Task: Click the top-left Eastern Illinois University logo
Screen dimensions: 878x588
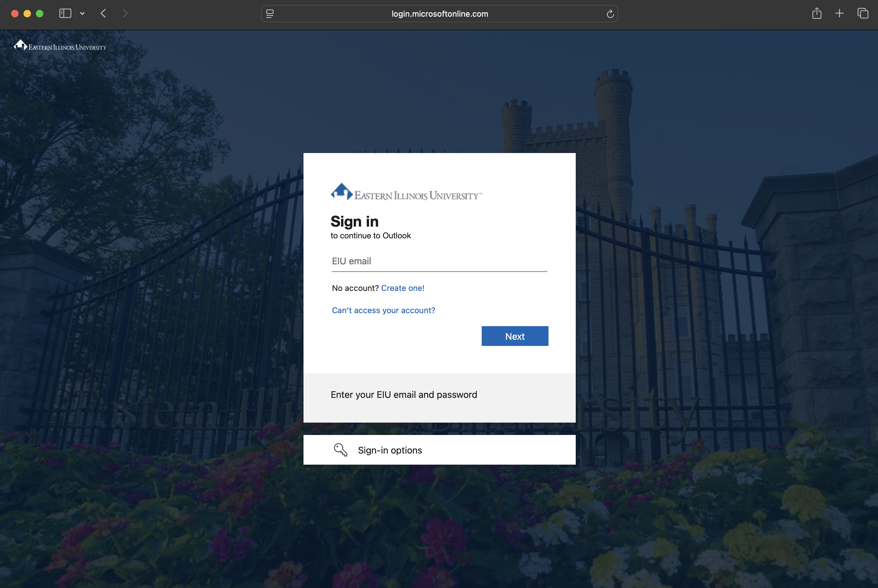Action: 60,46
